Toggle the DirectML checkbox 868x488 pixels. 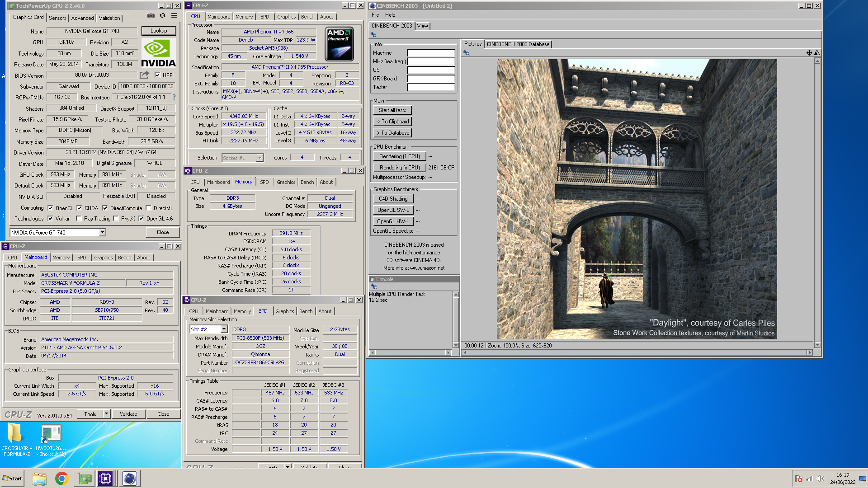[148, 208]
